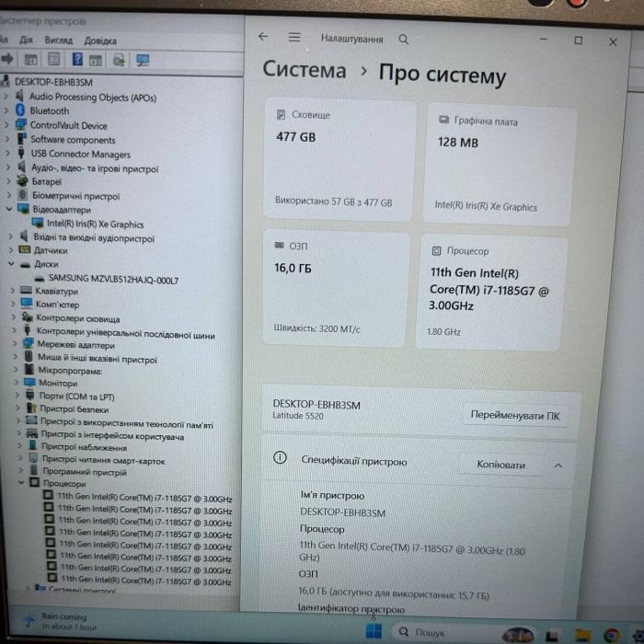Select the first i7-1185G7 processor entry
This screenshot has width=644, height=644.
pos(144,498)
